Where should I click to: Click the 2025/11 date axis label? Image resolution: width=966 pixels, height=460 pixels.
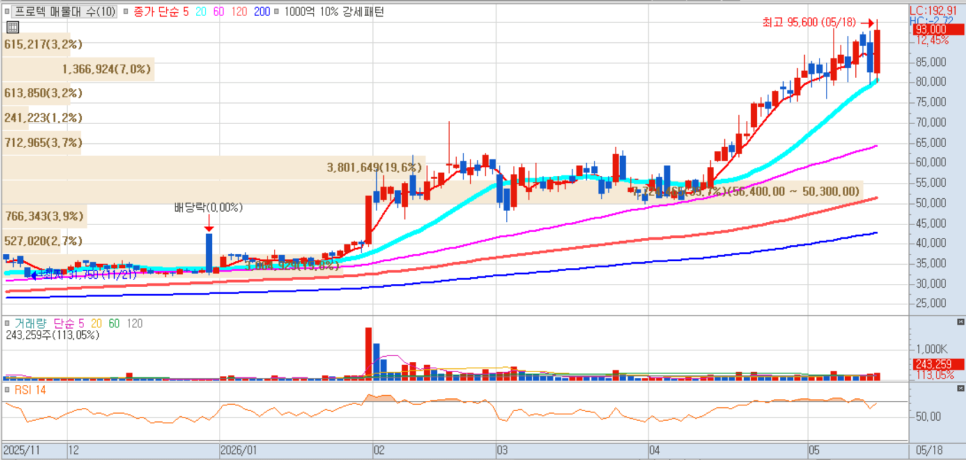(20, 450)
